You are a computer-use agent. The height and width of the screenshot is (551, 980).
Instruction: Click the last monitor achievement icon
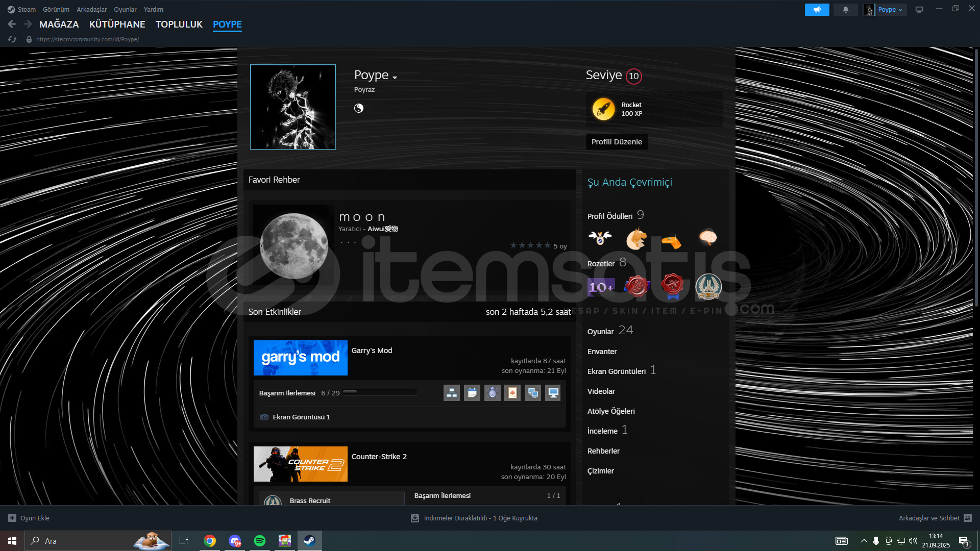click(553, 393)
